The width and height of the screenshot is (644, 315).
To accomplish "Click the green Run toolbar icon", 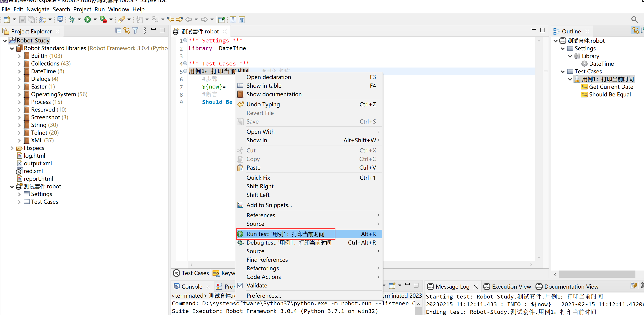I will [88, 19].
